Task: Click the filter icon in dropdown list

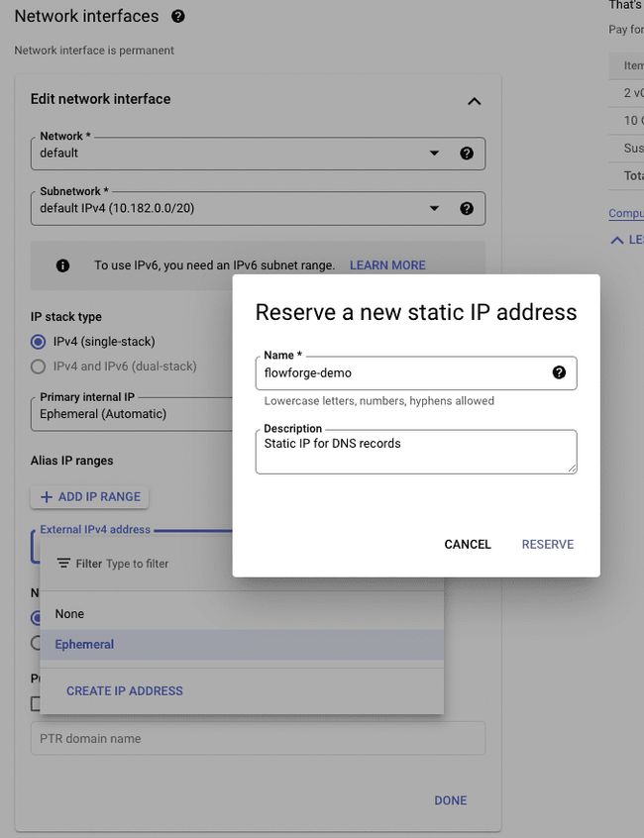Action: click(63, 564)
